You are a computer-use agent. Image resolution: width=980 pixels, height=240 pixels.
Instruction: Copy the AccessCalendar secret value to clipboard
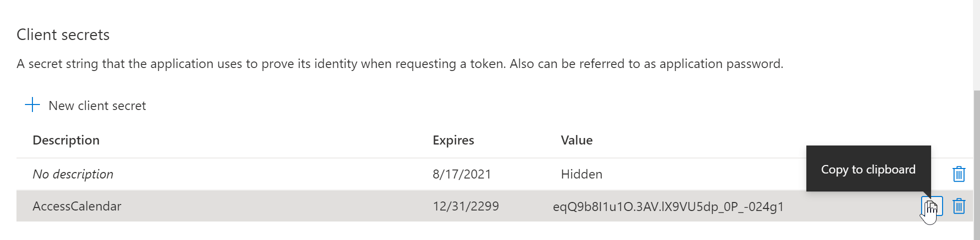932,206
